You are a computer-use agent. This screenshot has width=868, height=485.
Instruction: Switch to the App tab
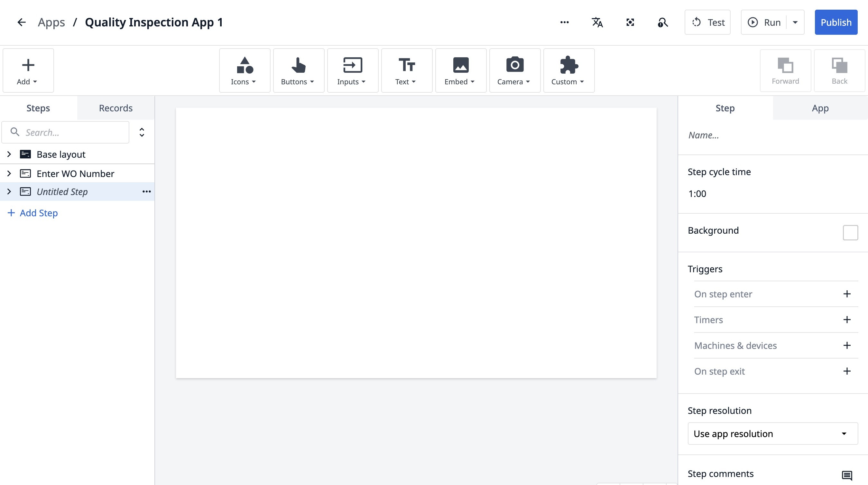(820, 108)
